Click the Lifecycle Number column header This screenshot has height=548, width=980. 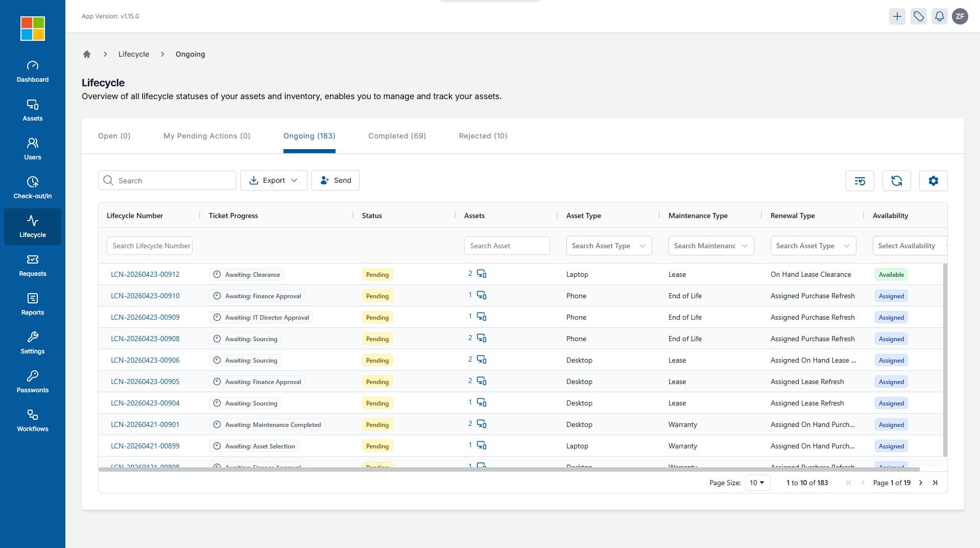click(135, 216)
